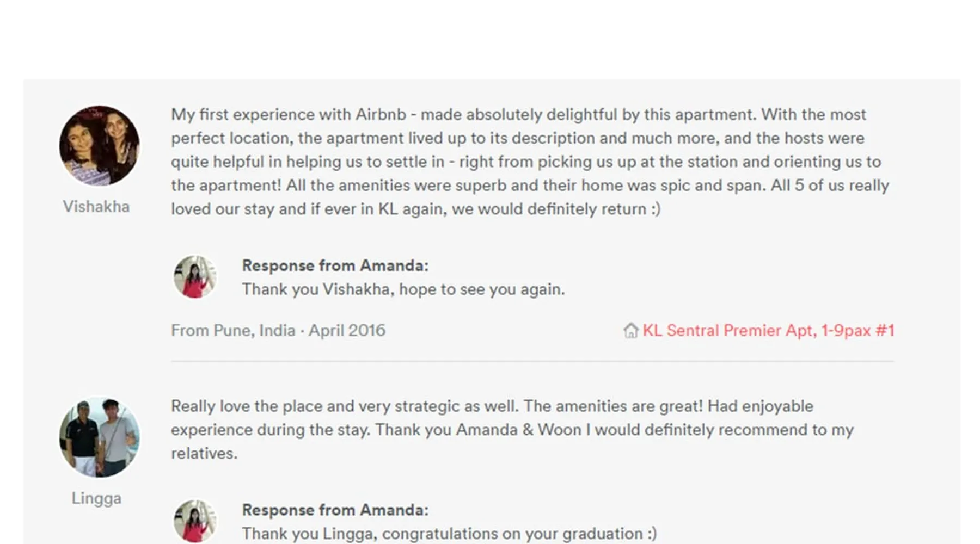Click 'Thank you Vishakha, hope to see you again.'
980x544 pixels.
[403, 289]
